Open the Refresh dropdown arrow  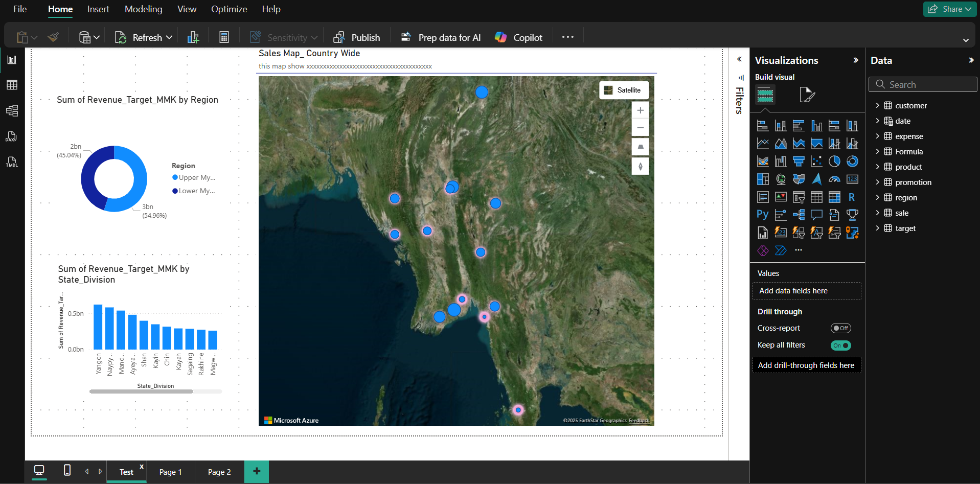[x=169, y=37]
